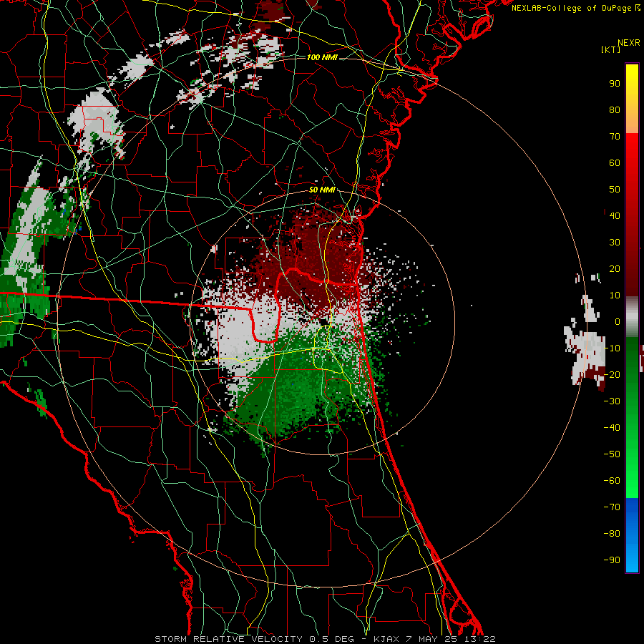
Task: Pick the orange segment of the color bar
Action: tap(632, 121)
